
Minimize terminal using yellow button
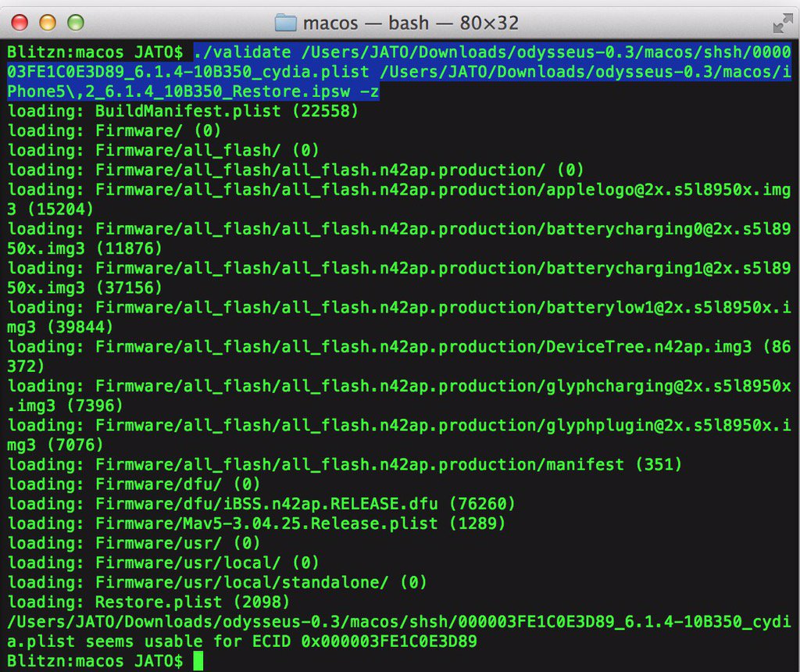coord(48,23)
